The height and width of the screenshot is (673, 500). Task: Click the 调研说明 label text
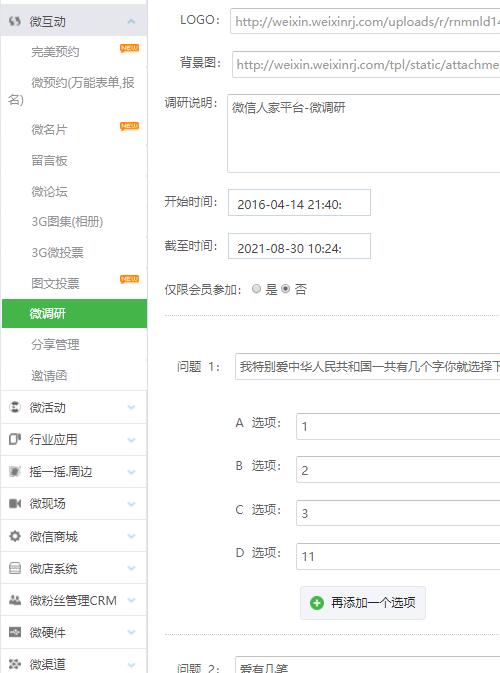191,103
